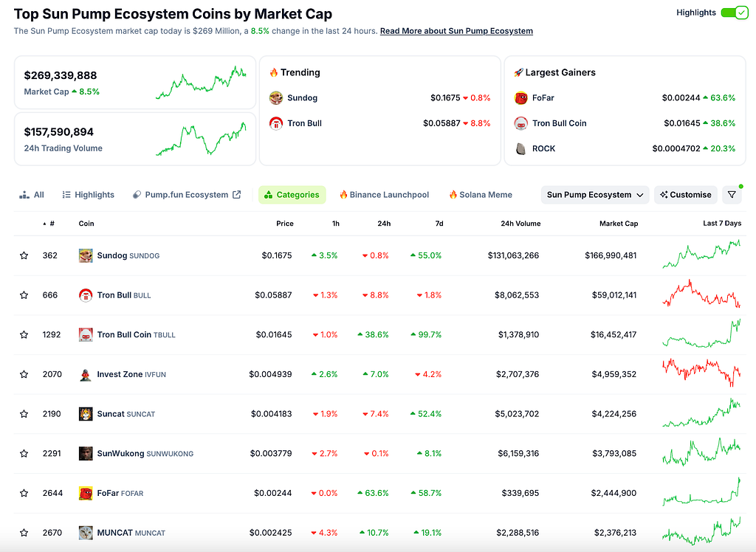Click the filter funnel icon
This screenshot has height=552, width=756.
pos(732,195)
